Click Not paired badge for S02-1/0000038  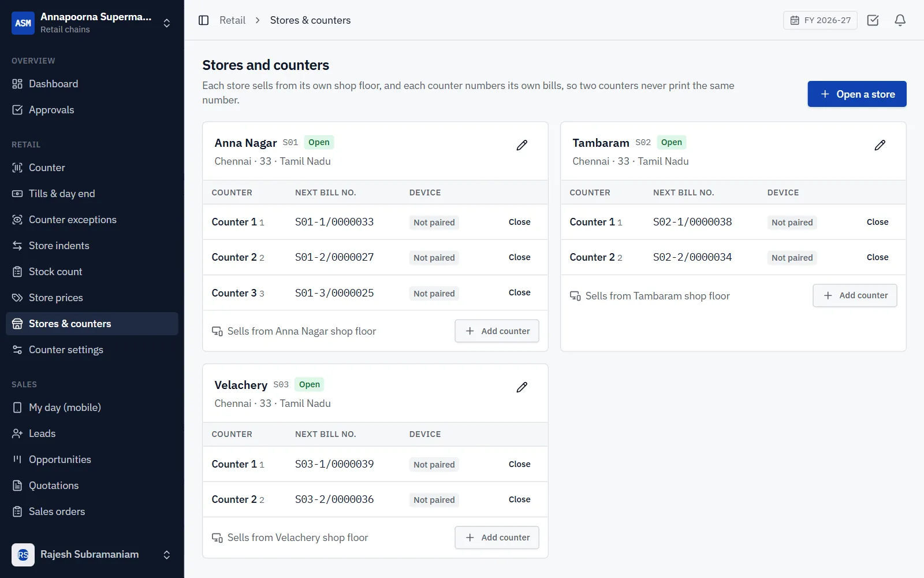pos(792,223)
